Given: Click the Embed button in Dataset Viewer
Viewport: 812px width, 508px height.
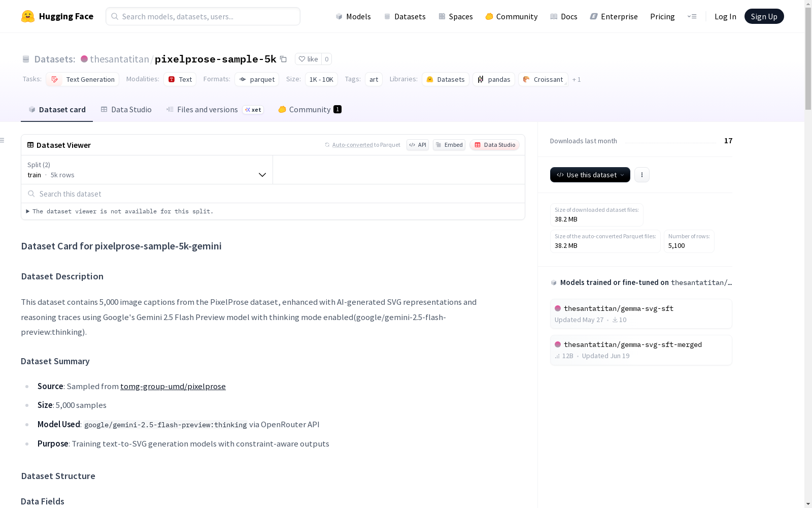Looking at the screenshot, I should [x=449, y=145].
